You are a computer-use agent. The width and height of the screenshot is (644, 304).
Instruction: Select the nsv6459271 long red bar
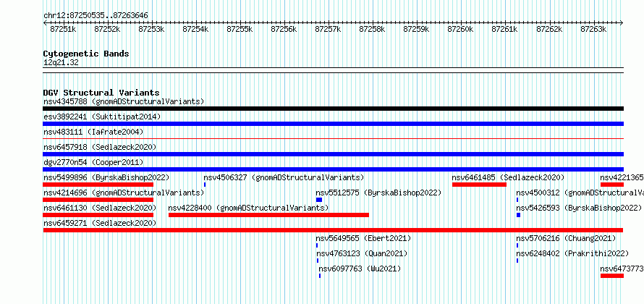[333, 230]
